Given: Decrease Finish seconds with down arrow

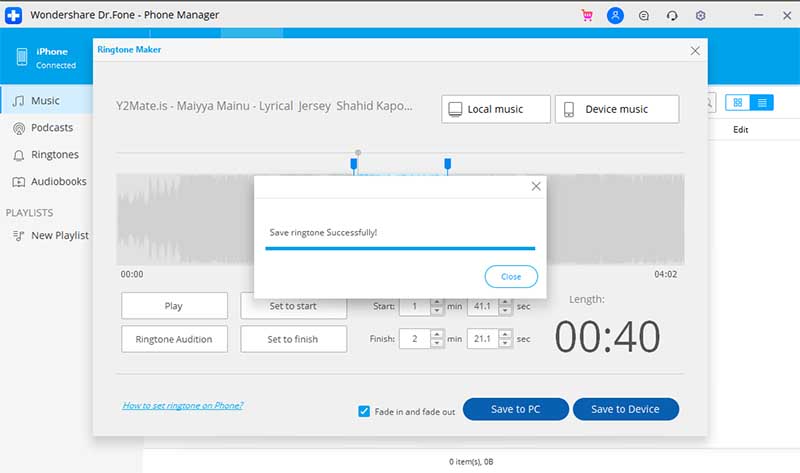Looking at the screenshot, I should pos(505,343).
